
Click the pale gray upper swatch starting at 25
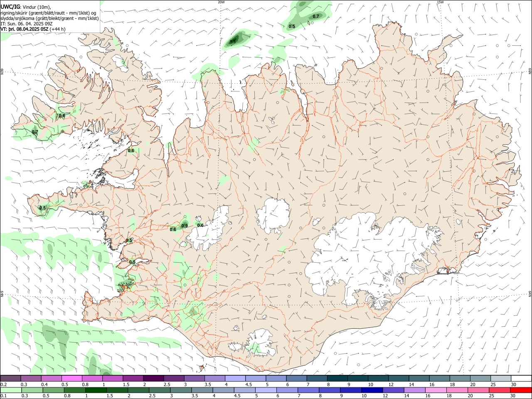pyautogui.click(x=500, y=379)
